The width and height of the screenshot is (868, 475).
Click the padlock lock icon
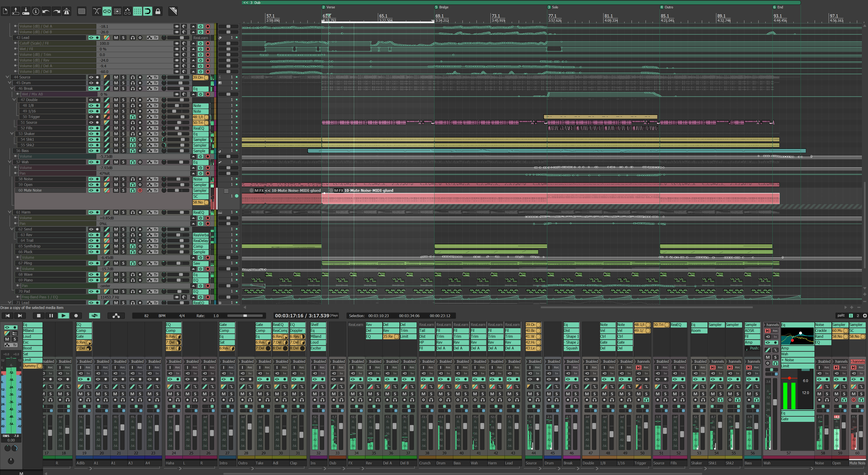[158, 12]
